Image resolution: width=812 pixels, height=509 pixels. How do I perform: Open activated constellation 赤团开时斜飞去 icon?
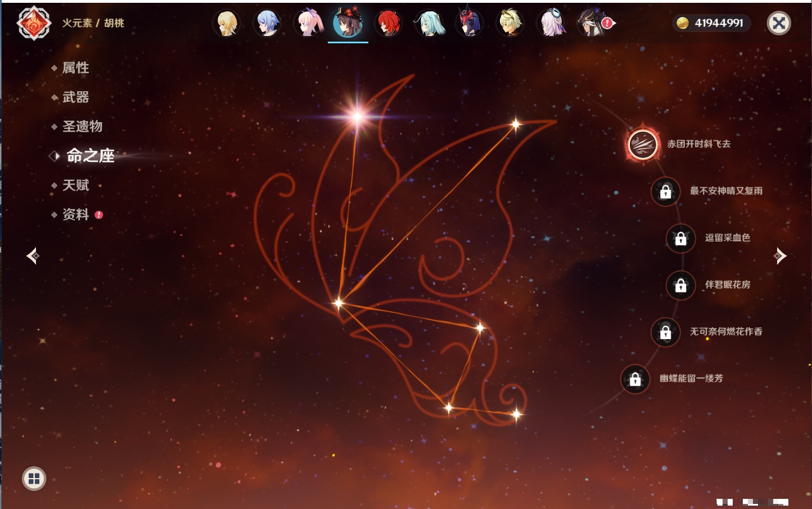tap(643, 144)
